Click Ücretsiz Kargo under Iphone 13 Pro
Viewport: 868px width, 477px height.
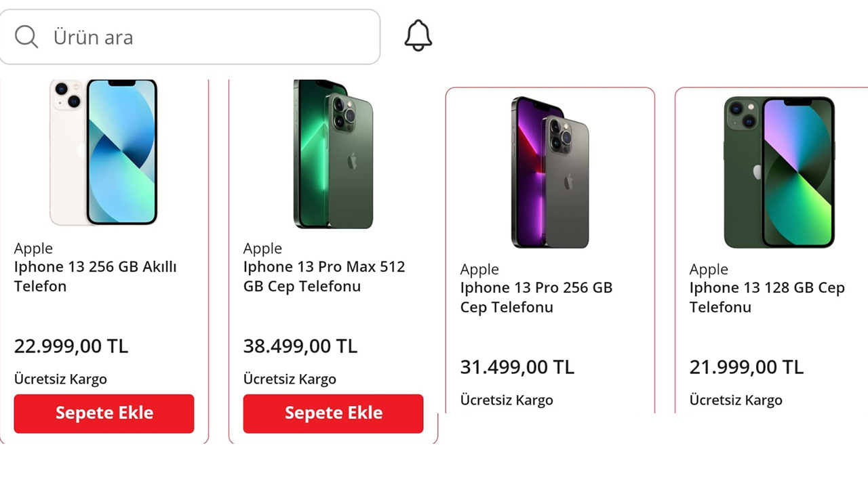pos(506,400)
